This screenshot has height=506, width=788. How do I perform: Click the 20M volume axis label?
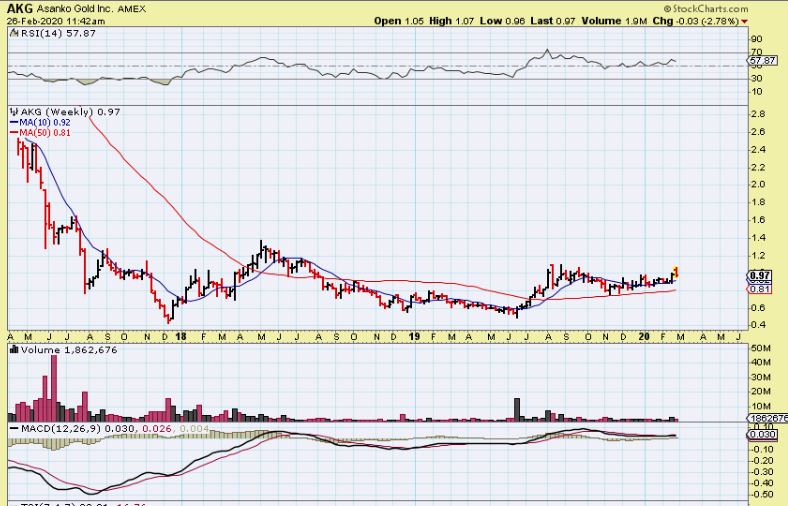(x=760, y=391)
